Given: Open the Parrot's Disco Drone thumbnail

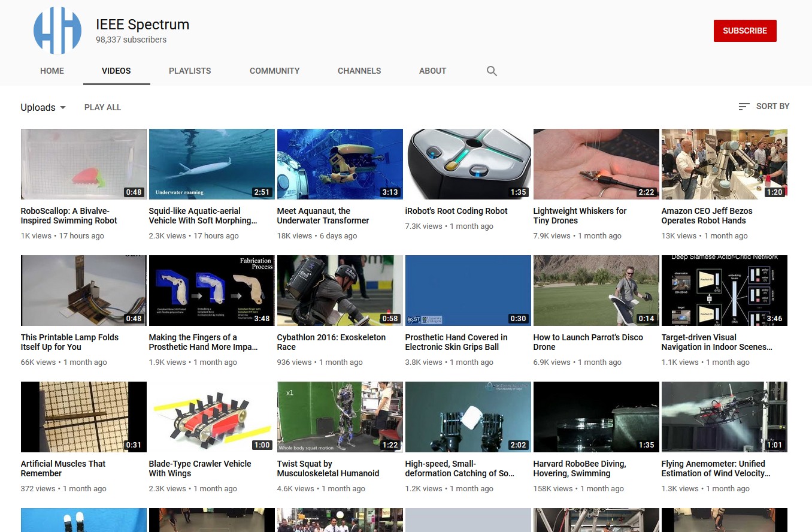Looking at the screenshot, I should pos(596,291).
